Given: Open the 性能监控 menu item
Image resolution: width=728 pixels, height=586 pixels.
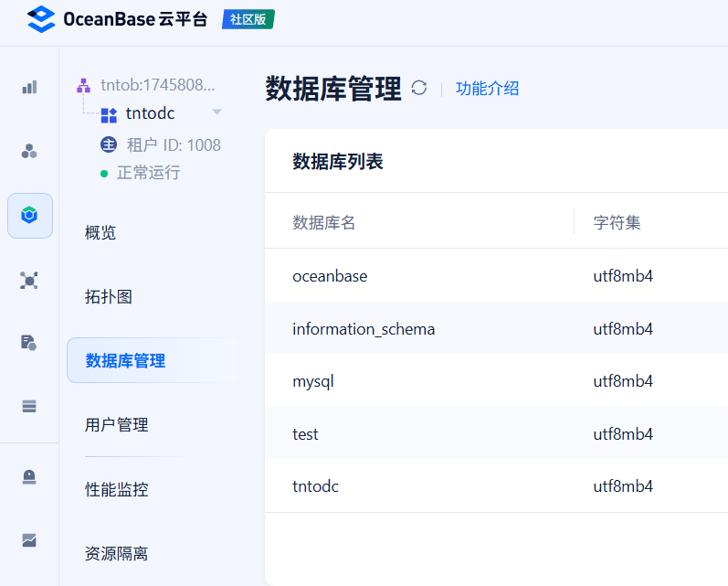Looking at the screenshot, I should click(116, 489).
